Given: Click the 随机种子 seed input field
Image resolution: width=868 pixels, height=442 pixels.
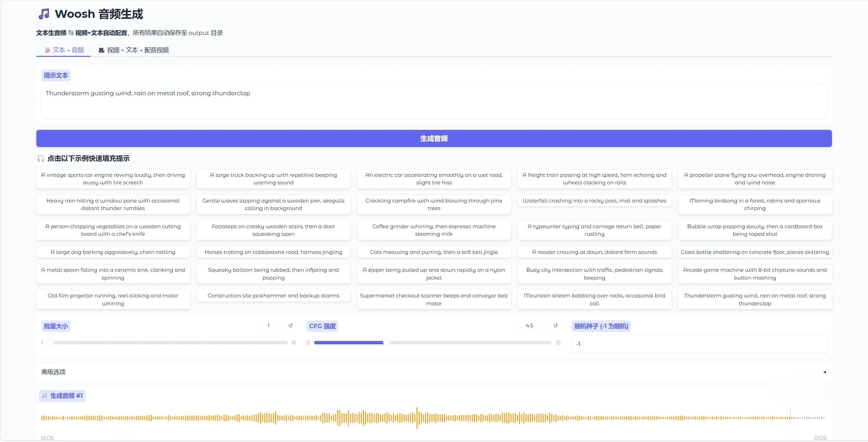Looking at the screenshot, I should point(699,344).
